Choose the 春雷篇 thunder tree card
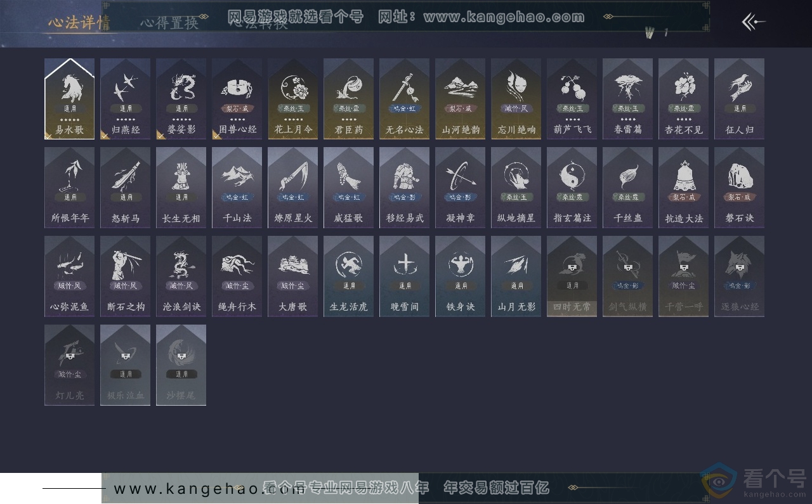The width and height of the screenshot is (812, 504). pos(628,99)
